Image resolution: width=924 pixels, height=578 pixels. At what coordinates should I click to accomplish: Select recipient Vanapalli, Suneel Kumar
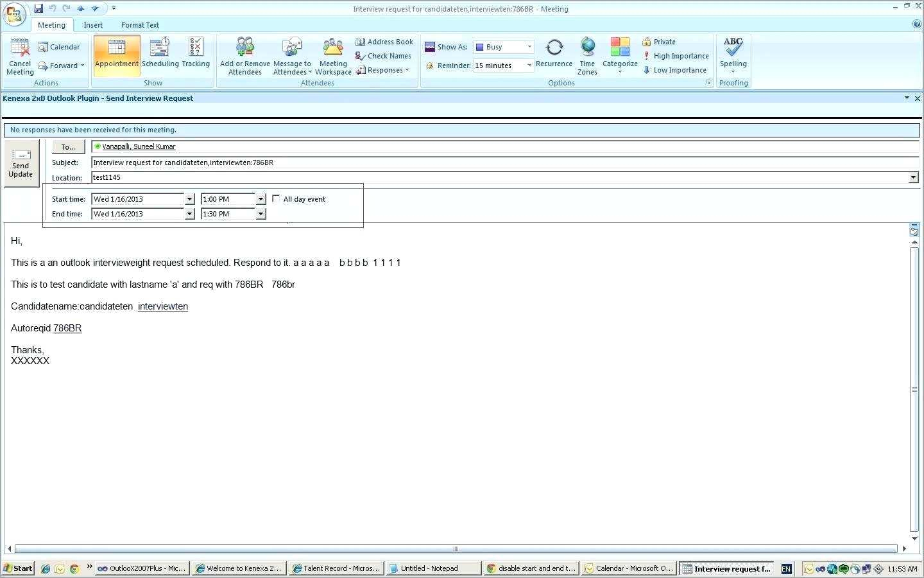point(139,146)
